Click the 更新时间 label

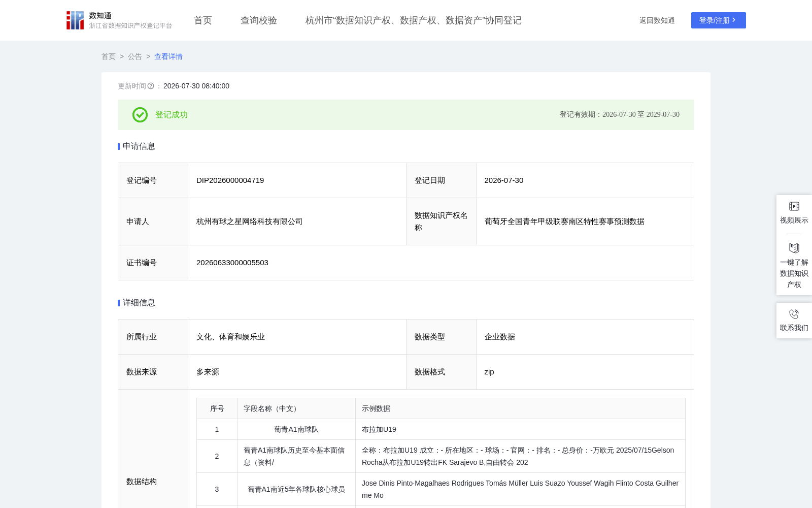(x=132, y=86)
